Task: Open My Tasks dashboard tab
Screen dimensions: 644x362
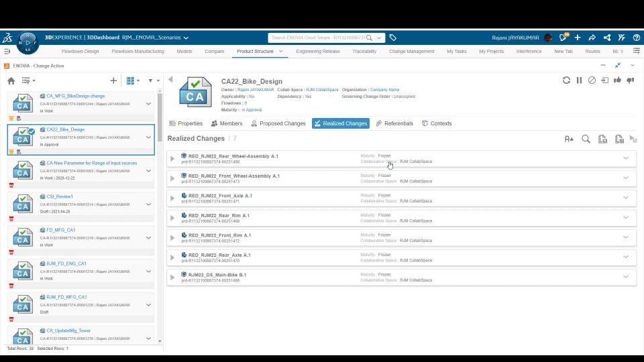Action: point(457,52)
